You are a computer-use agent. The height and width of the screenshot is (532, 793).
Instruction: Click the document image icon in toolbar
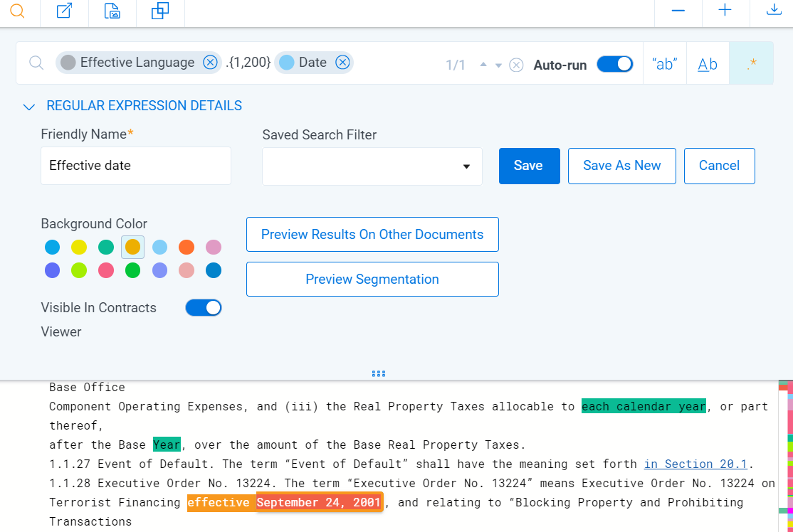tap(112, 11)
